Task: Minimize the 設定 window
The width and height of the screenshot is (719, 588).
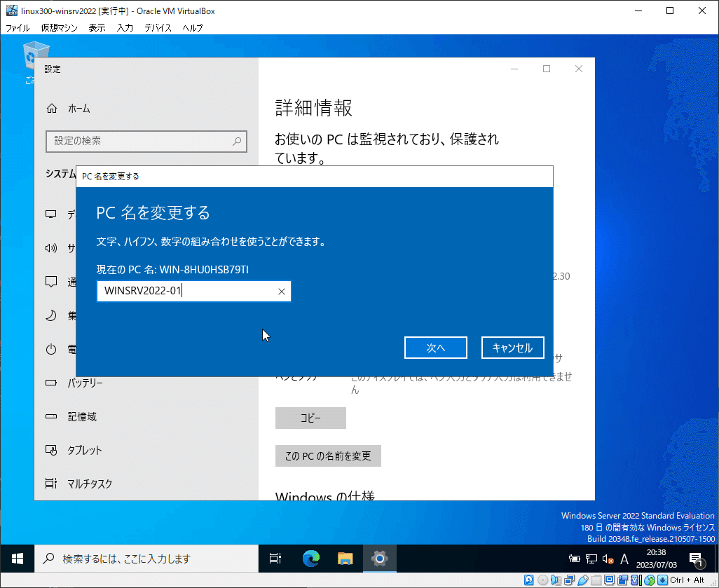Action: tap(514, 69)
